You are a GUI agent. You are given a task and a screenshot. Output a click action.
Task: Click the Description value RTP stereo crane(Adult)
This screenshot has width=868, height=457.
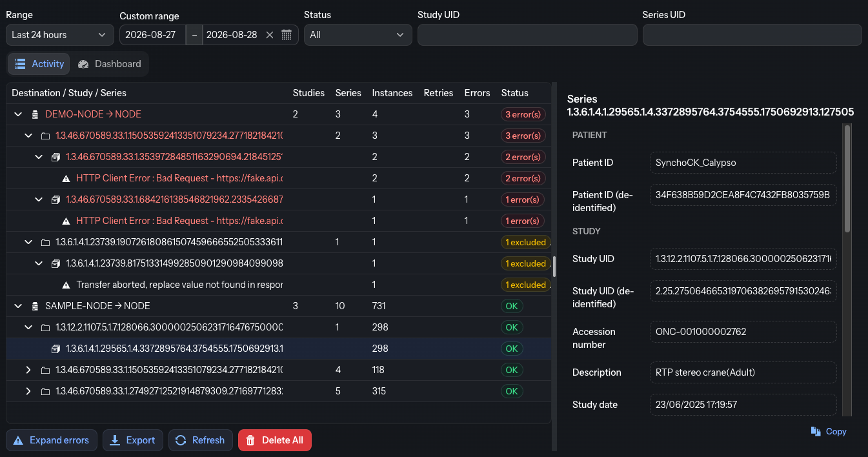[743, 372]
